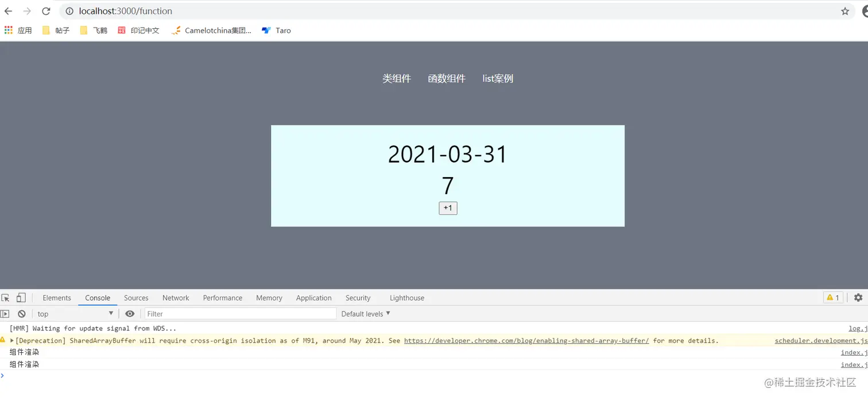Open the Chrome apps grid icon
The width and height of the screenshot is (868, 400).
pos(9,30)
